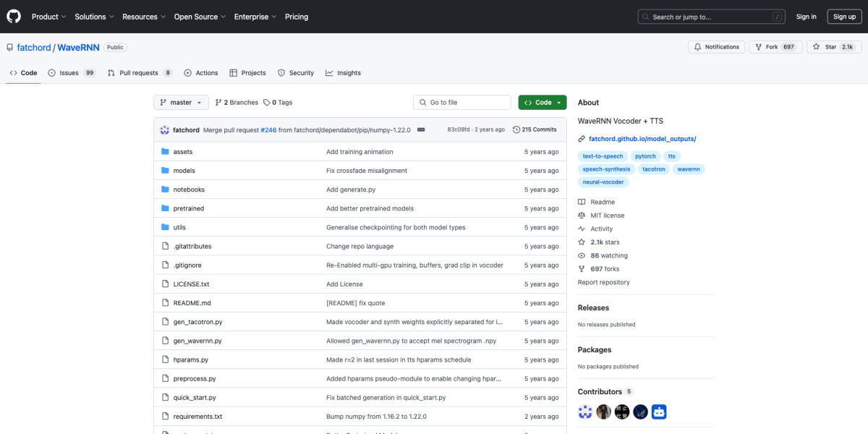Click the fatchord author avatar

coord(164,129)
